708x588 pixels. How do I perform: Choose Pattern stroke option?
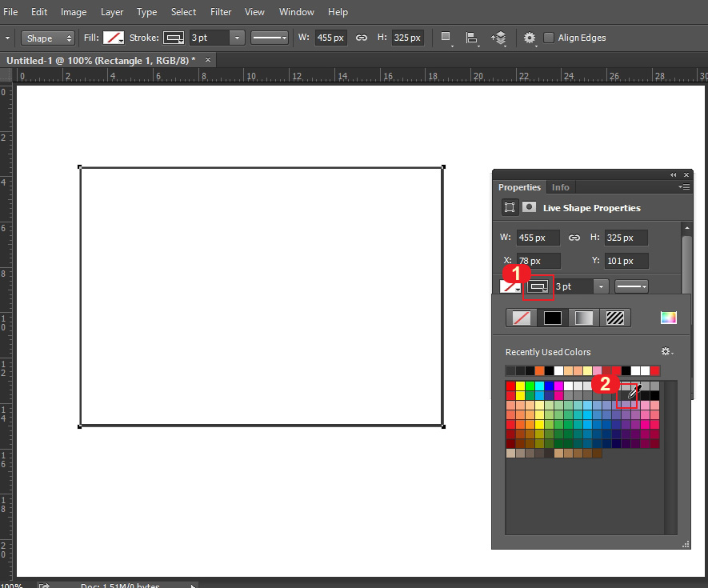coord(615,318)
